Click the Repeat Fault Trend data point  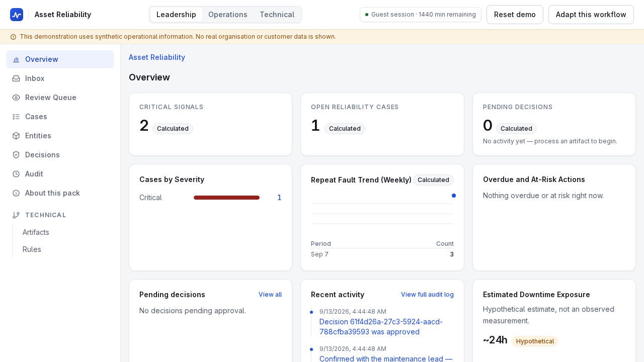[454, 196]
